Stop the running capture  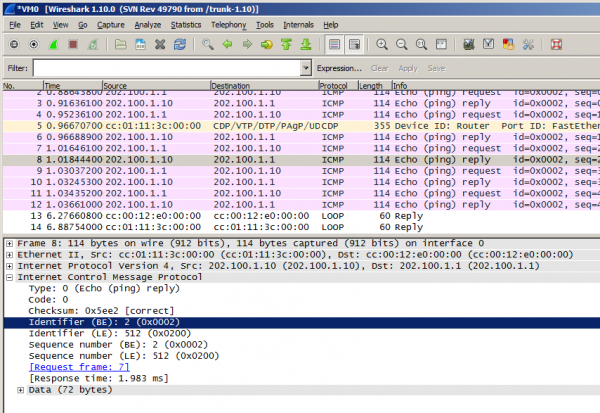point(73,44)
